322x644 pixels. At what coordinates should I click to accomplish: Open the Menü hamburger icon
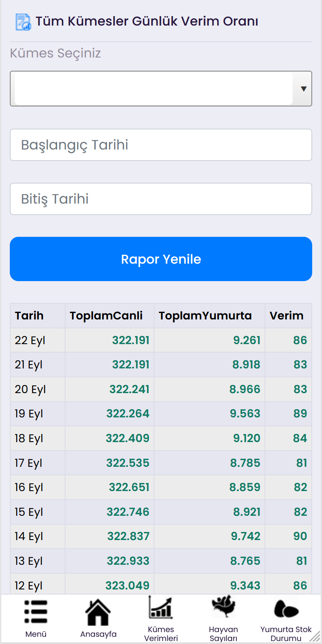(x=36, y=612)
